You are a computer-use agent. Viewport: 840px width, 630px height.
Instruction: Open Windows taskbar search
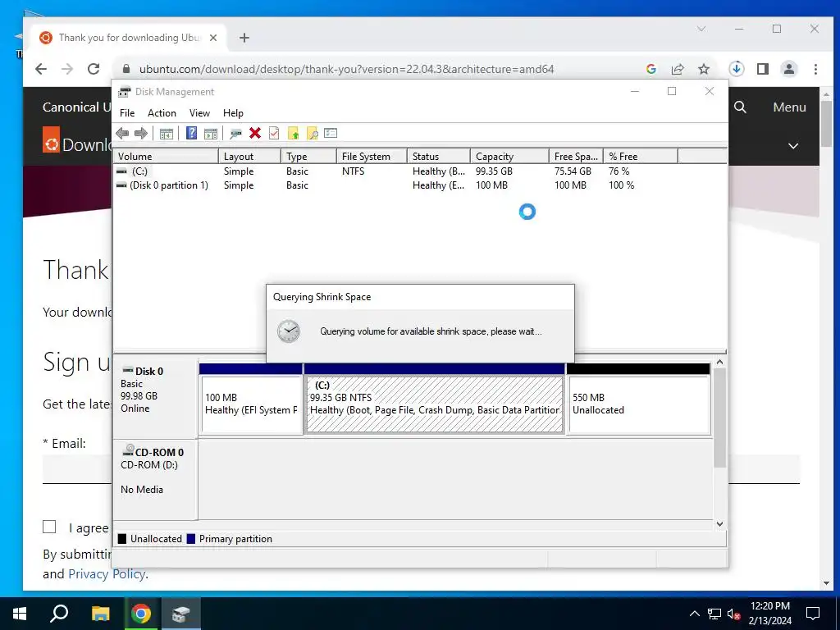59,614
